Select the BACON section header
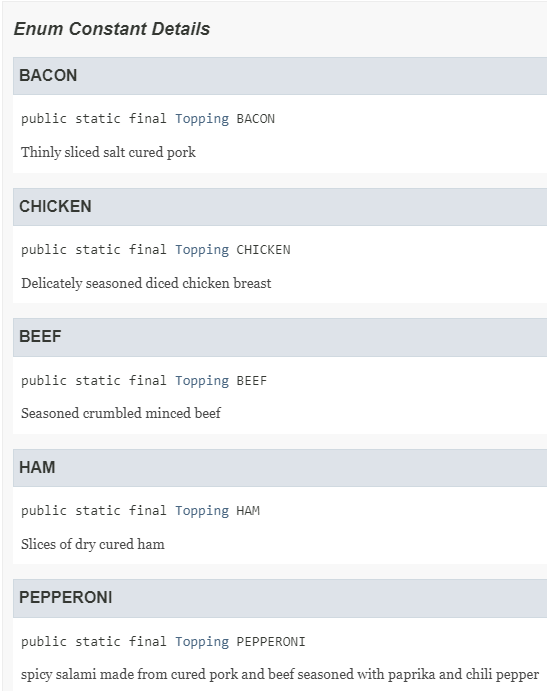The height and width of the screenshot is (691, 547). tap(280, 76)
